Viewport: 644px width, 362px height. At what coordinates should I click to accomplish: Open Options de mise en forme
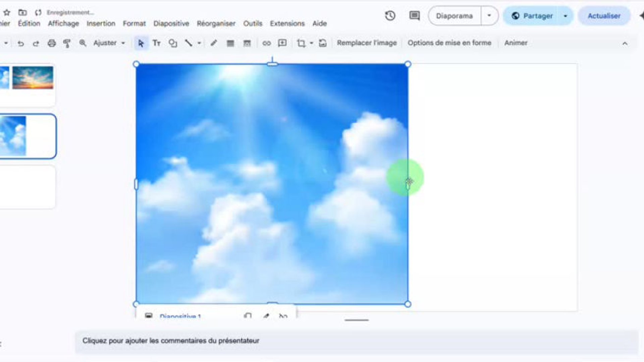point(449,43)
